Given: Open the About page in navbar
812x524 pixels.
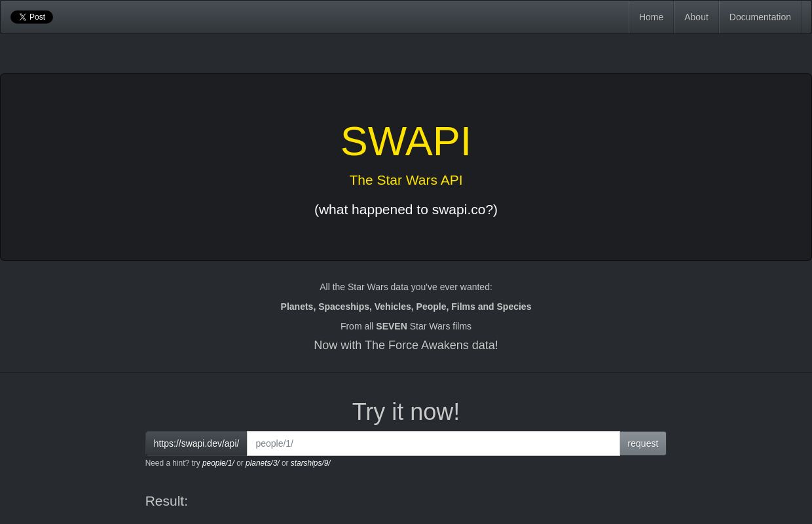Looking at the screenshot, I should [x=696, y=17].
